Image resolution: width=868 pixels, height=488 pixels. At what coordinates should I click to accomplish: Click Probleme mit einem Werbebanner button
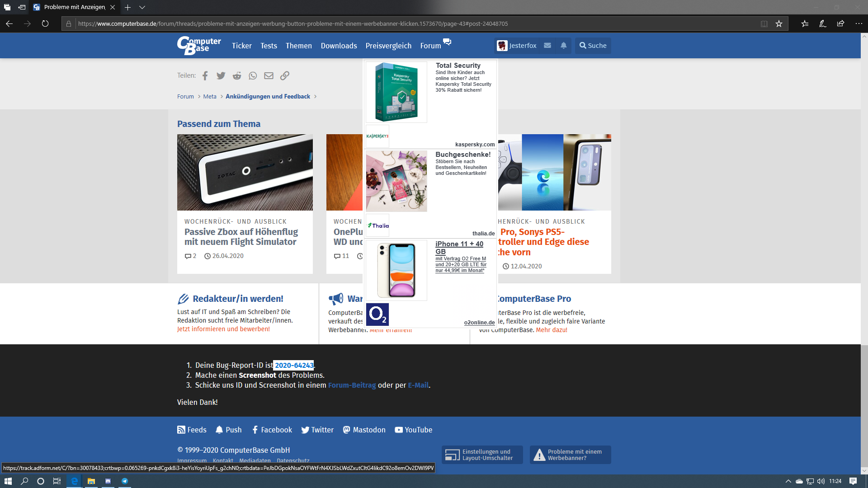coord(570,455)
